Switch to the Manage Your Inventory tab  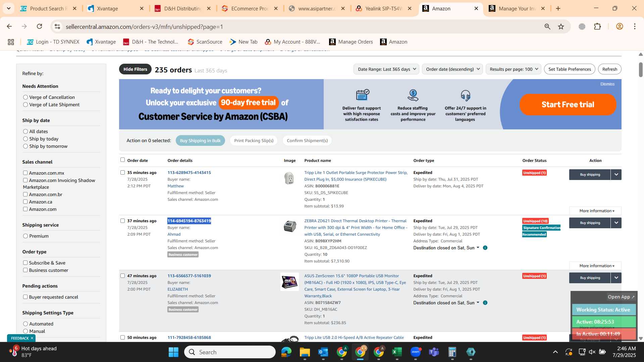pyautogui.click(x=517, y=8)
